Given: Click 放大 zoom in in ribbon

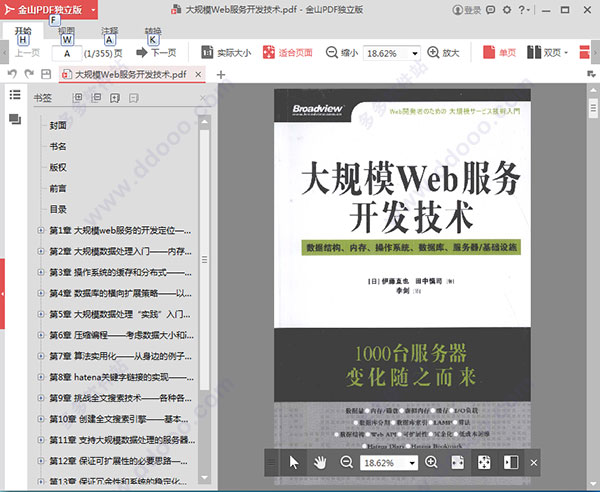Looking at the screenshot, I should point(443,52).
